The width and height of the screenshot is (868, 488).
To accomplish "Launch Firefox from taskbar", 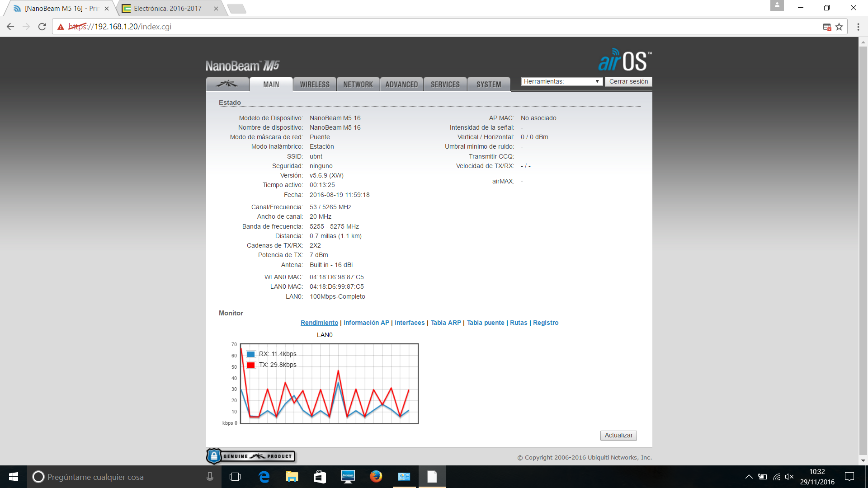I will [376, 477].
